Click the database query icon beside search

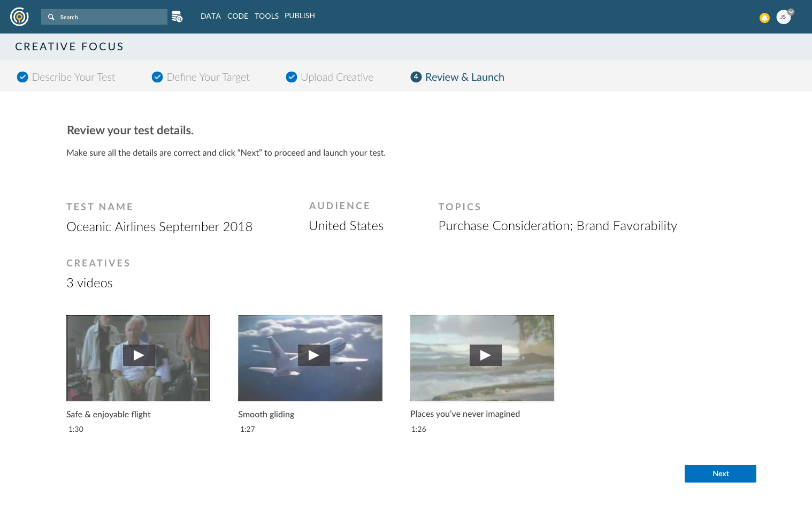click(x=177, y=17)
